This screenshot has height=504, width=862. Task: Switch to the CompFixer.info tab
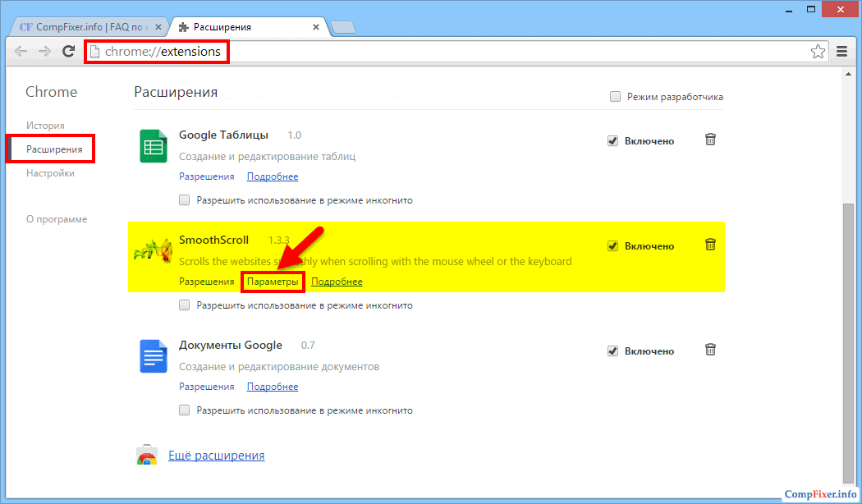[x=89, y=27]
